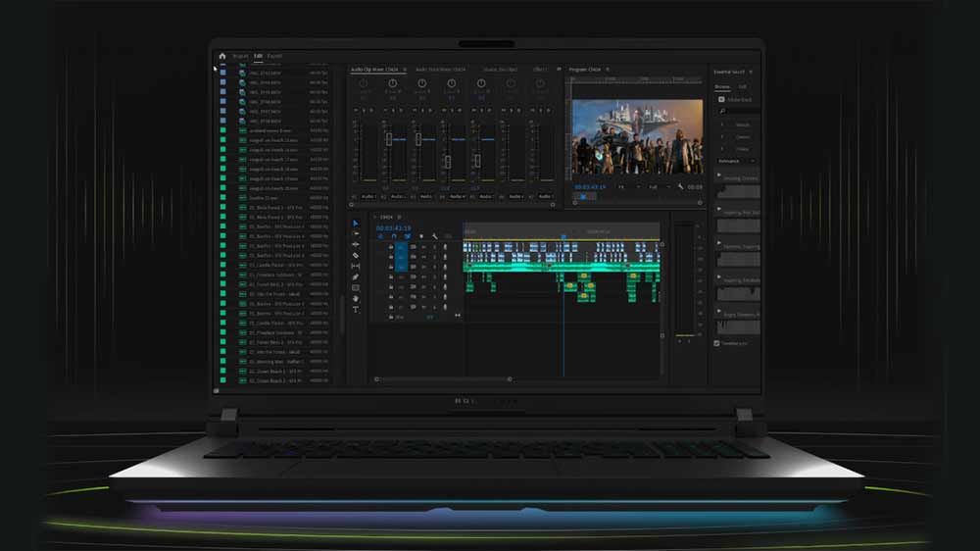Open timeline wrench display settings
This screenshot has width=980, height=551.
click(435, 236)
